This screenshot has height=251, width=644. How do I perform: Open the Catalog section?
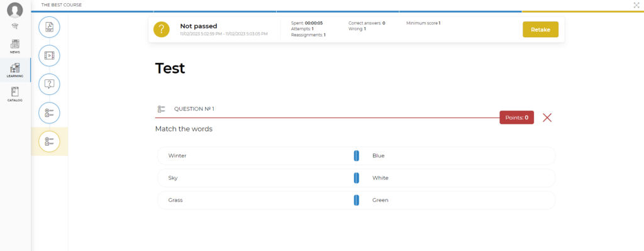click(x=15, y=94)
